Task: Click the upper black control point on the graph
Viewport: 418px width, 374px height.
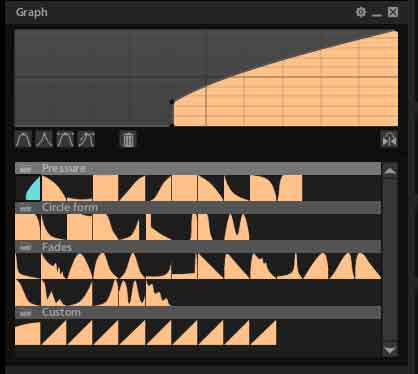Action: [172, 101]
